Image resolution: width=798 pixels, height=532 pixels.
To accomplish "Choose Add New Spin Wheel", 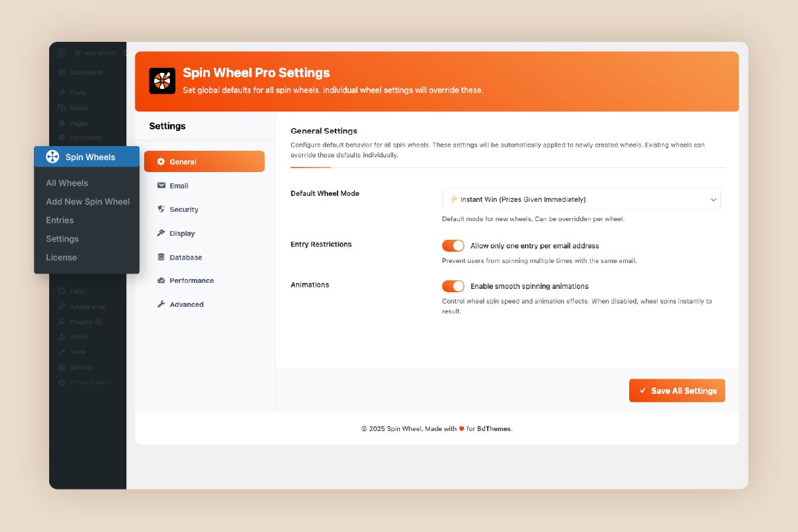I will [88, 201].
